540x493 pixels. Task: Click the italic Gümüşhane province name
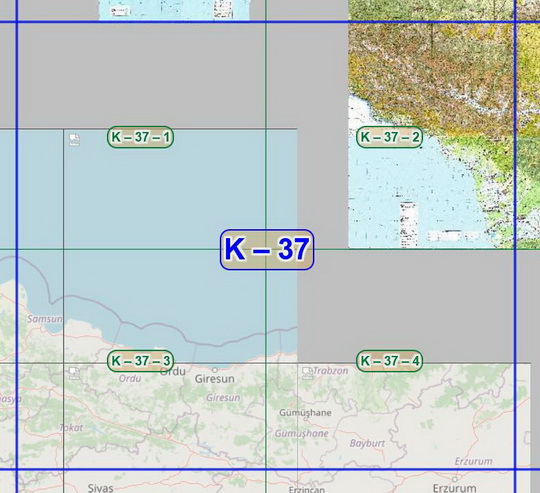tap(301, 433)
